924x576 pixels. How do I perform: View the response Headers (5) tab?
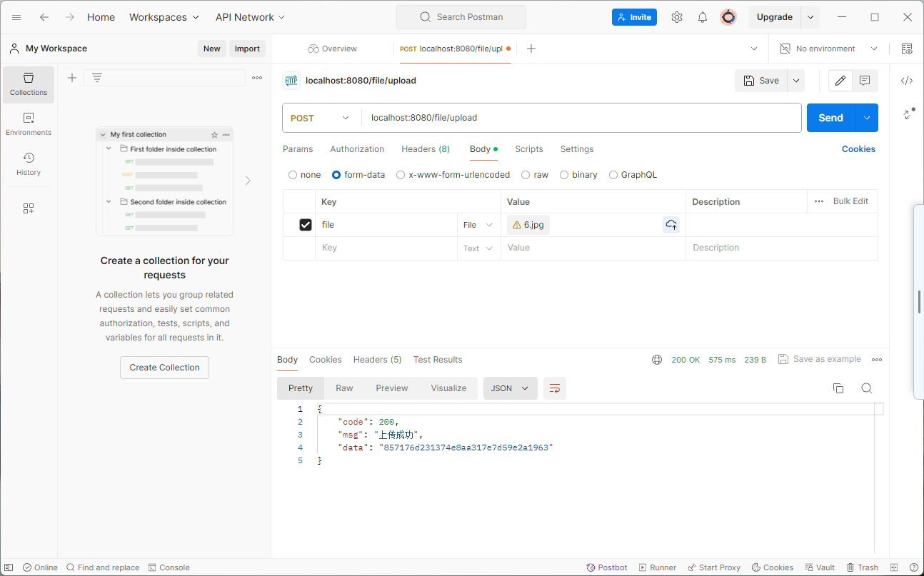coord(377,360)
